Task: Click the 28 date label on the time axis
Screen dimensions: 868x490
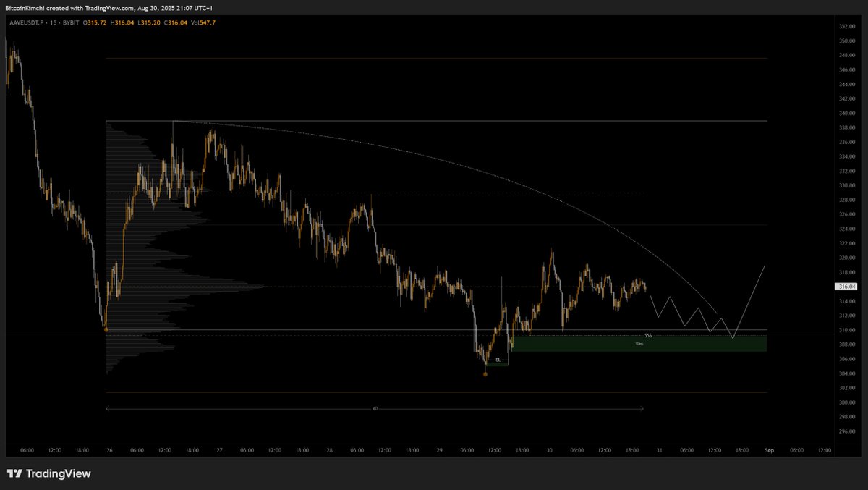Action: pyautogui.click(x=328, y=450)
